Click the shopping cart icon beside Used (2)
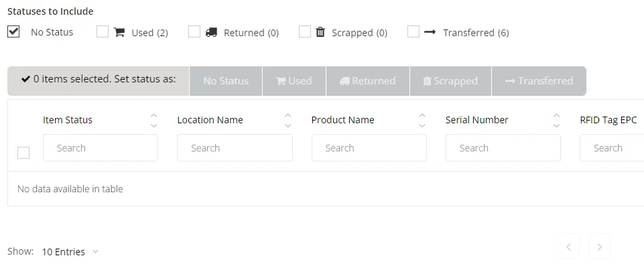This screenshot has height=268, width=644. pos(119,32)
